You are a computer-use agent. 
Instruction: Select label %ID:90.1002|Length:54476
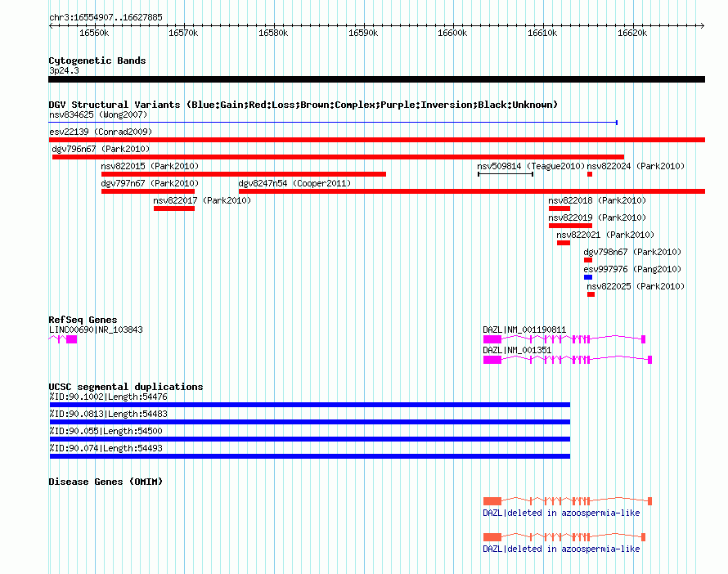[x=108, y=397]
